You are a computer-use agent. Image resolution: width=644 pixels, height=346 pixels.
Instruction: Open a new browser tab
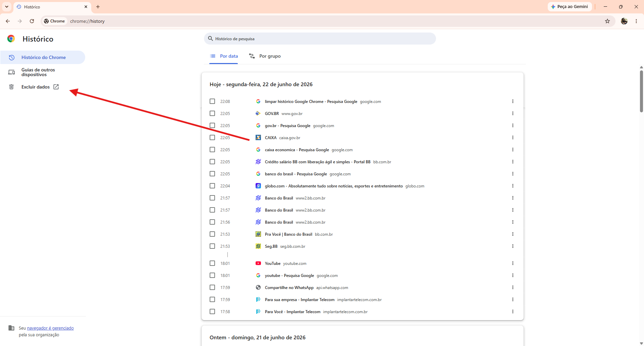click(98, 7)
